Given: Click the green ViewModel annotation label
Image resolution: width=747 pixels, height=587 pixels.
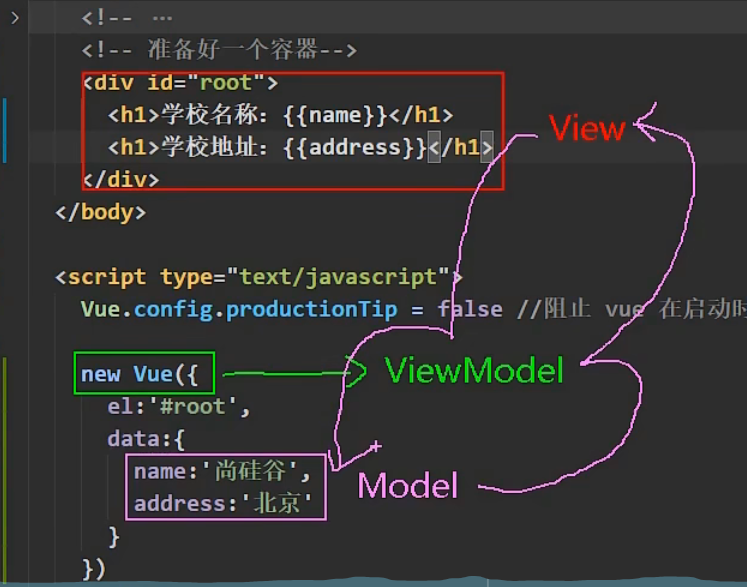Looking at the screenshot, I should coord(474,372).
